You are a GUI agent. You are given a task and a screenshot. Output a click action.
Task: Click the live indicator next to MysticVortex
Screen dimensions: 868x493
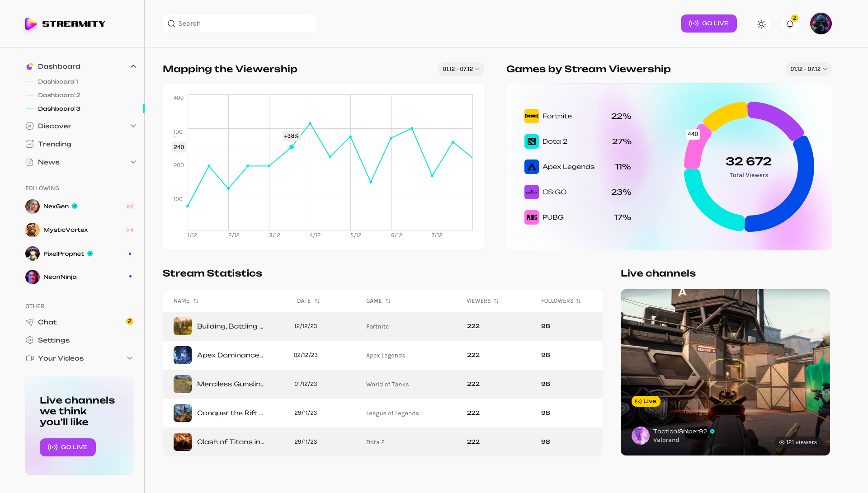point(131,230)
